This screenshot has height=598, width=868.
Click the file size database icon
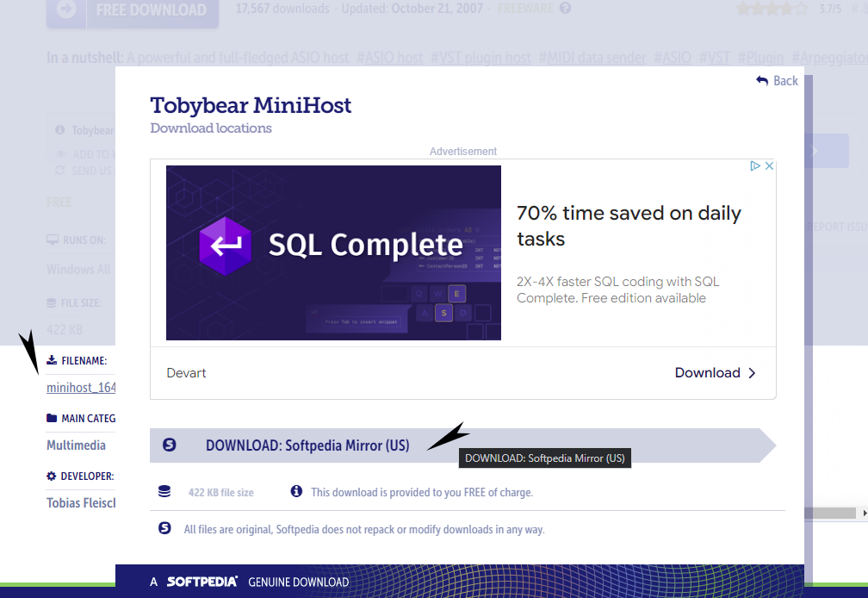click(164, 491)
